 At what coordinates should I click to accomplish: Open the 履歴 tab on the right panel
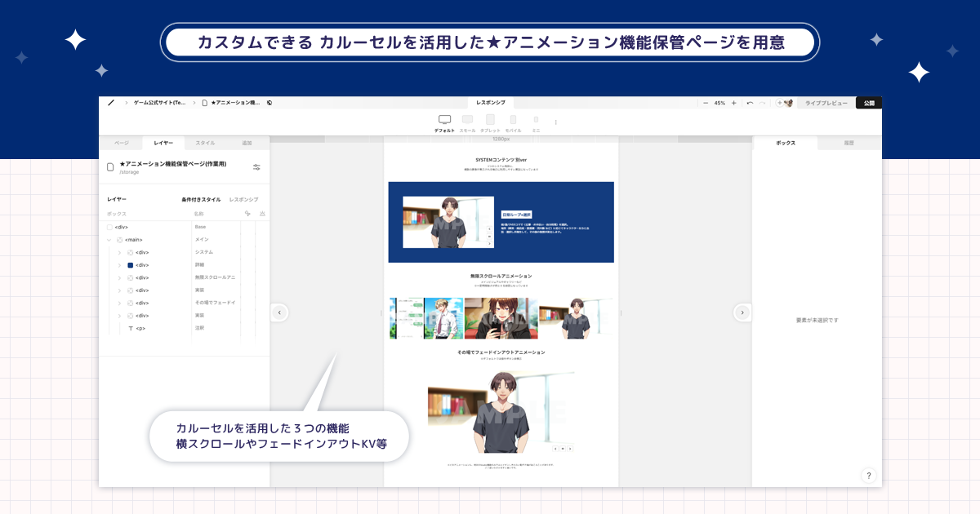click(849, 142)
